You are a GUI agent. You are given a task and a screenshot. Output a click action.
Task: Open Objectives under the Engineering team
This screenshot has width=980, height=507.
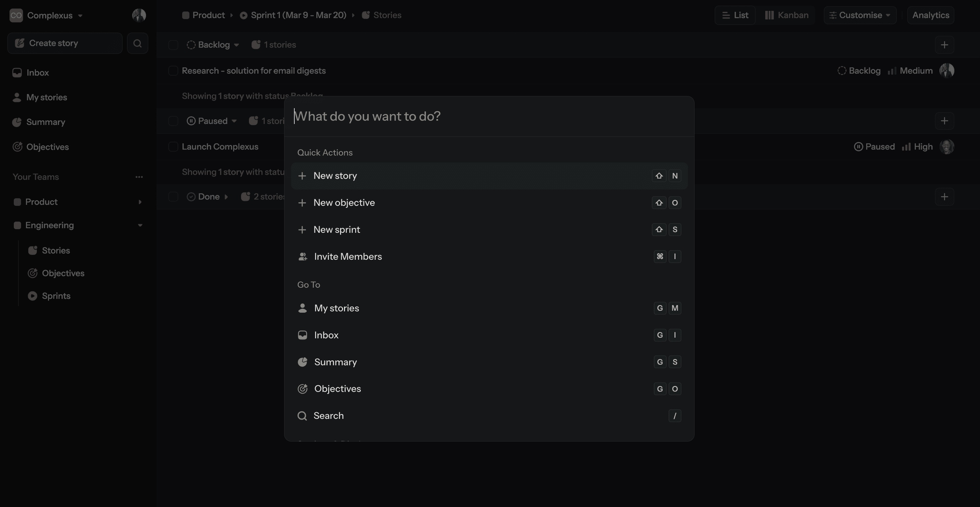point(63,273)
